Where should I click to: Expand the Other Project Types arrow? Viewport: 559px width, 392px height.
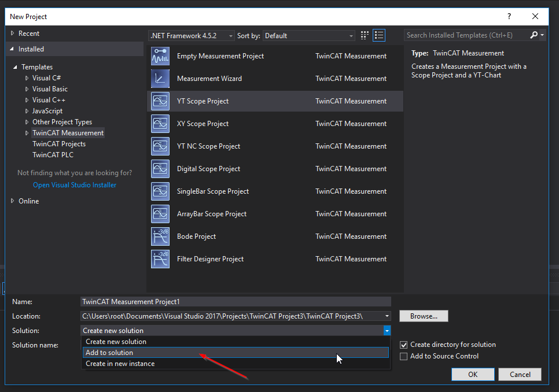pyautogui.click(x=27, y=122)
